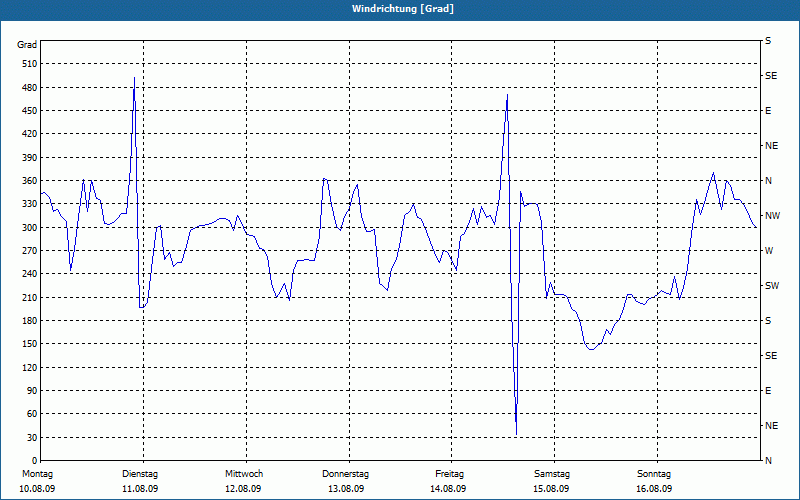Screen dimensions: 800x500
Task: Select the 'SE' compass label level with 480
Action: coord(771,76)
